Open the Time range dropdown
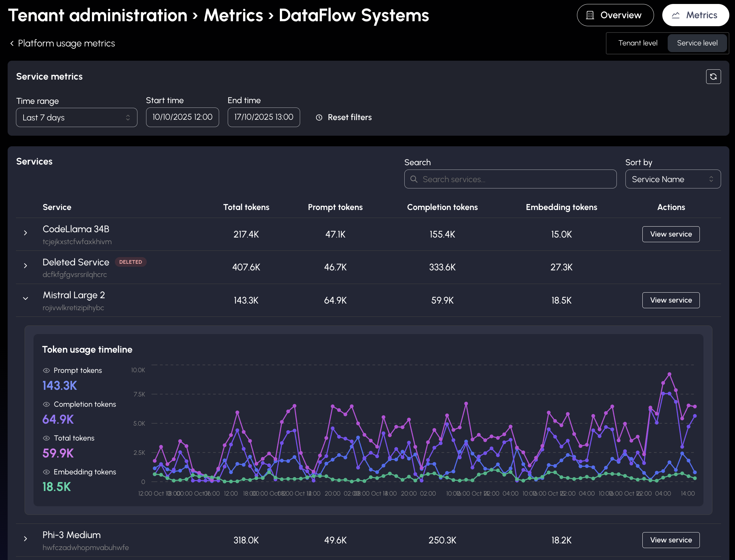This screenshot has width=735, height=560. coord(76,117)
